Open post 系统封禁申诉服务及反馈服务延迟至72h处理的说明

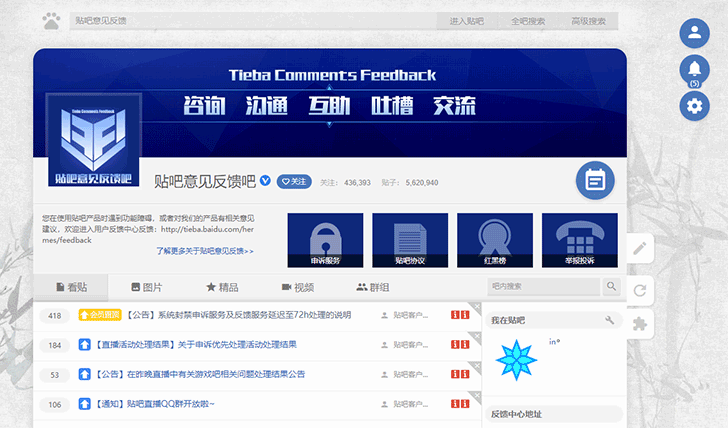click(x=238, y=315)
